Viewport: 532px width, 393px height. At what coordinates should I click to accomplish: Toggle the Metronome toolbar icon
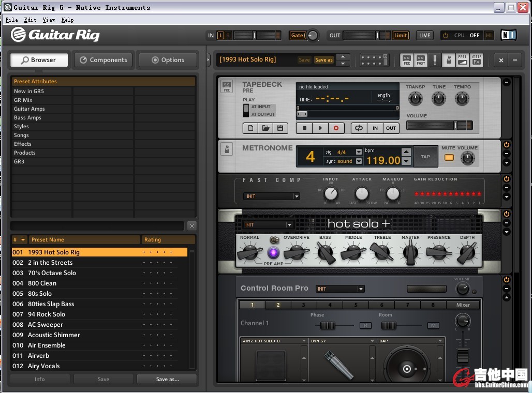[449, 60]
